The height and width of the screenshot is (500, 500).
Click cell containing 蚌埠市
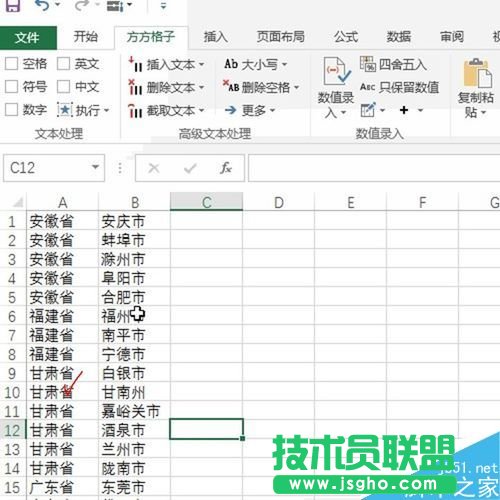134,240
